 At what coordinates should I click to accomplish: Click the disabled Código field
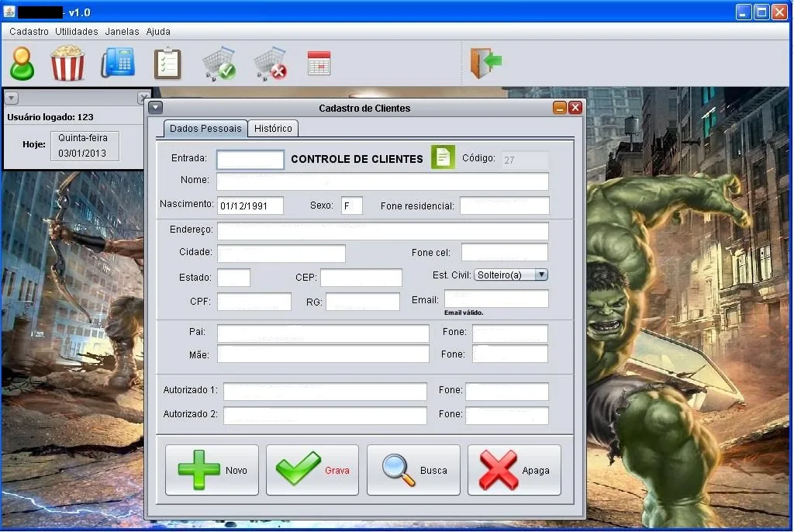point(525,160)
